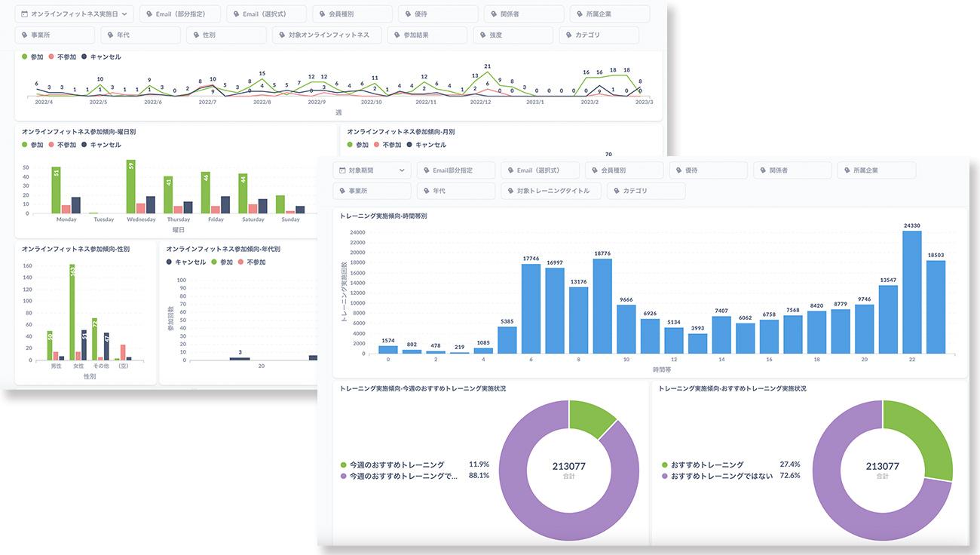Click Email（選択式） filter in back dashboard
The height and width of the screenshot is (555, 980).
click(266, 14)
